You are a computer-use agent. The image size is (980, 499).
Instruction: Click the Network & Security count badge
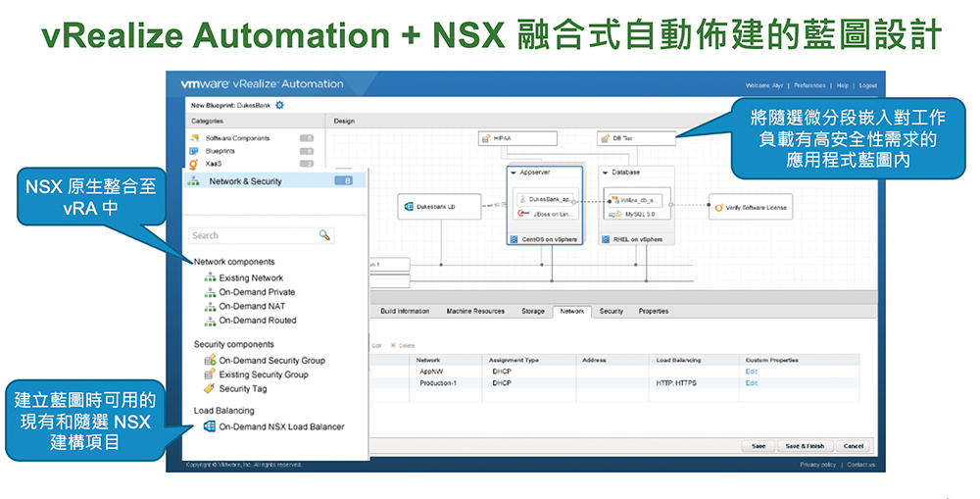(x=344, y=180)
